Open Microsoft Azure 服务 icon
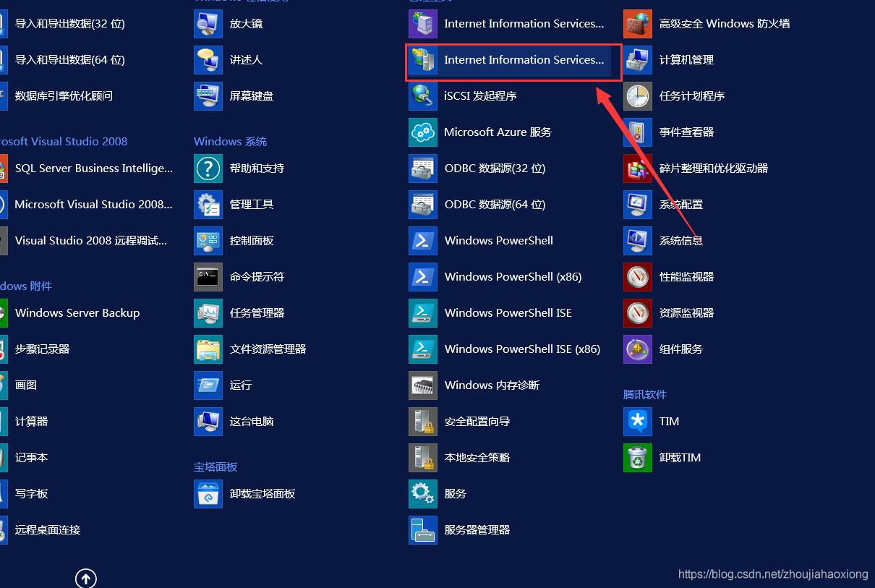The width and height of the screenshot is (875, 588). click(423, 132)
